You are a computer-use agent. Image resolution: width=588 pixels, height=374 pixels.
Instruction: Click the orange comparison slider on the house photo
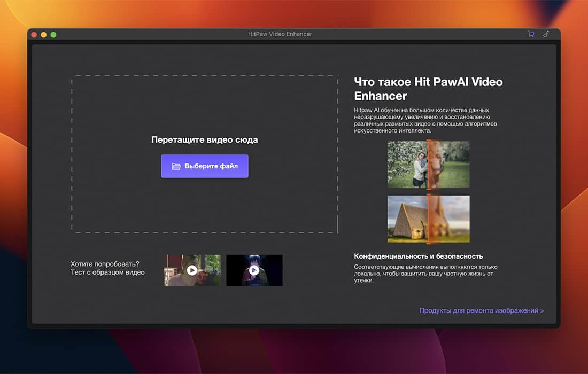pos(429,218)
